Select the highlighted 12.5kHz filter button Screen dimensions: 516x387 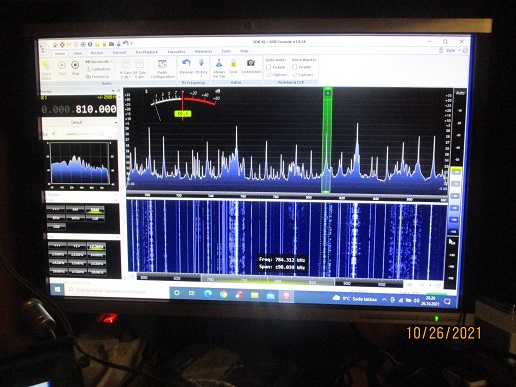tap(96, 246)
